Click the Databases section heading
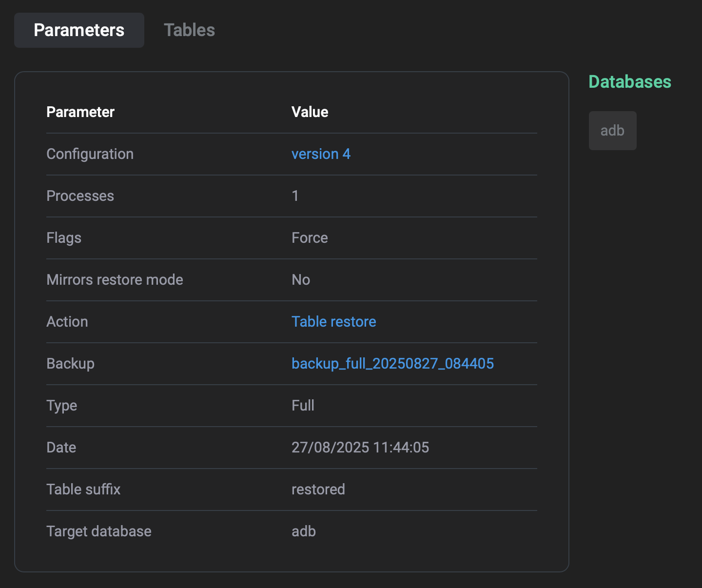 (x=629, y=81)
